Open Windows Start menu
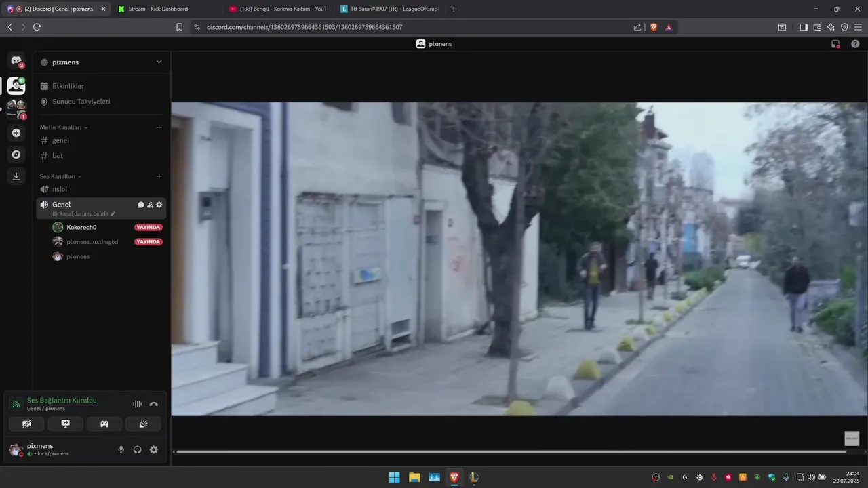This screenshot has width=868, height=488. click(394, 477)
